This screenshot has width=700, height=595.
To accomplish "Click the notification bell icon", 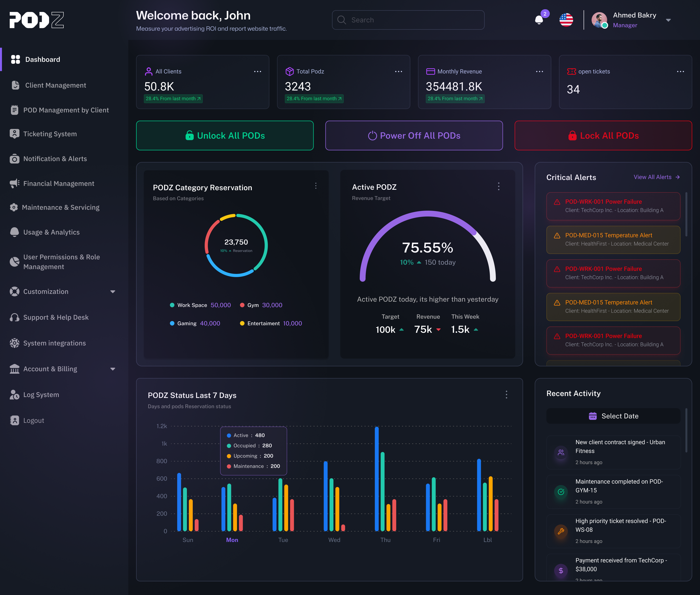I will (x=539, y=20).
